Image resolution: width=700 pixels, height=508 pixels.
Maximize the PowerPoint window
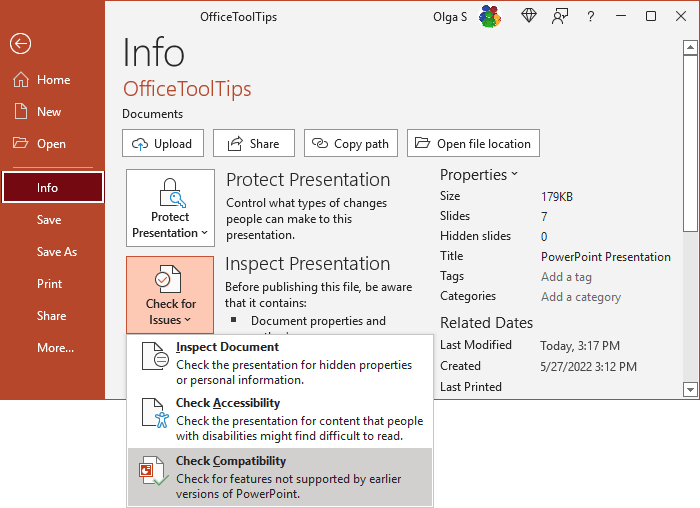coord(651,17)
